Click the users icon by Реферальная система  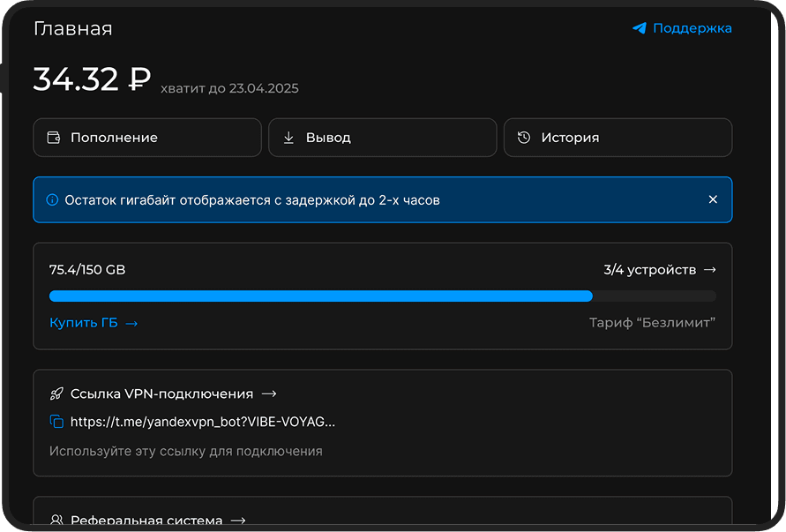point(56,521)
